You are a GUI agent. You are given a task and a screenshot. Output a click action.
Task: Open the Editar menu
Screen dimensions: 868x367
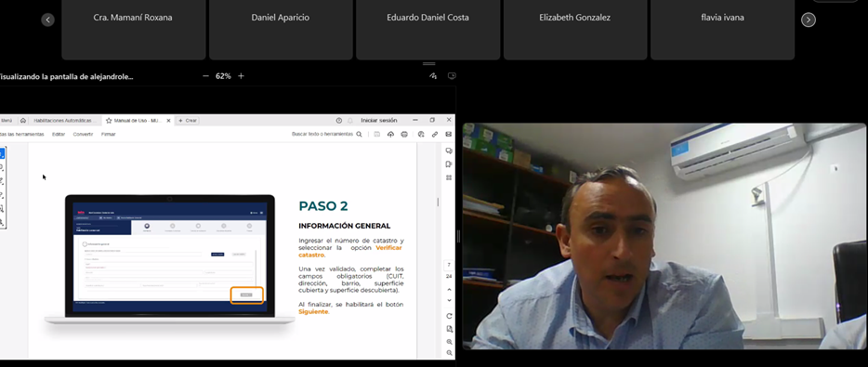pyautogui.click(x=59, y=134)
